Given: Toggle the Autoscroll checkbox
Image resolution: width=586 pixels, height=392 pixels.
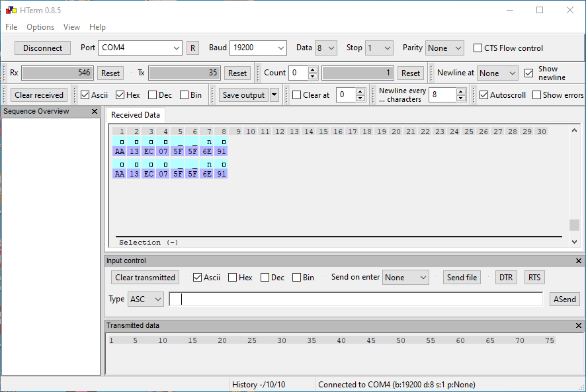Looking at the screenshot, I should [484, 95].
